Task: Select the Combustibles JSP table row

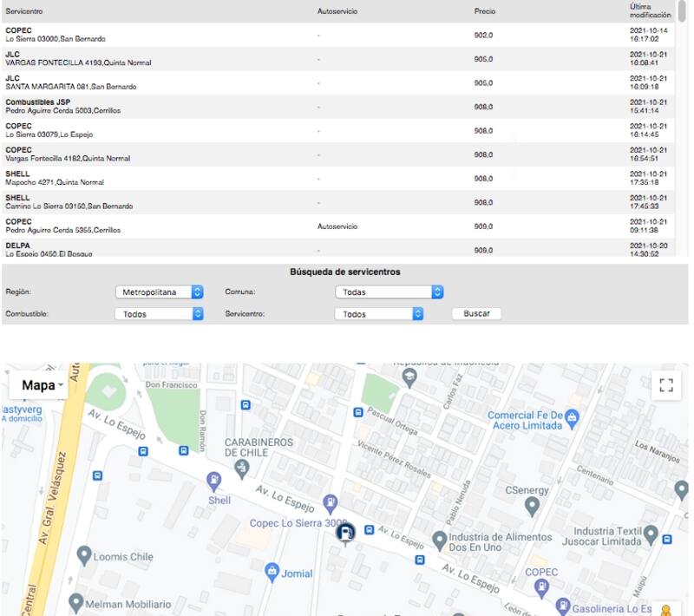Action: pyautogui.click(x=260, y=107)
